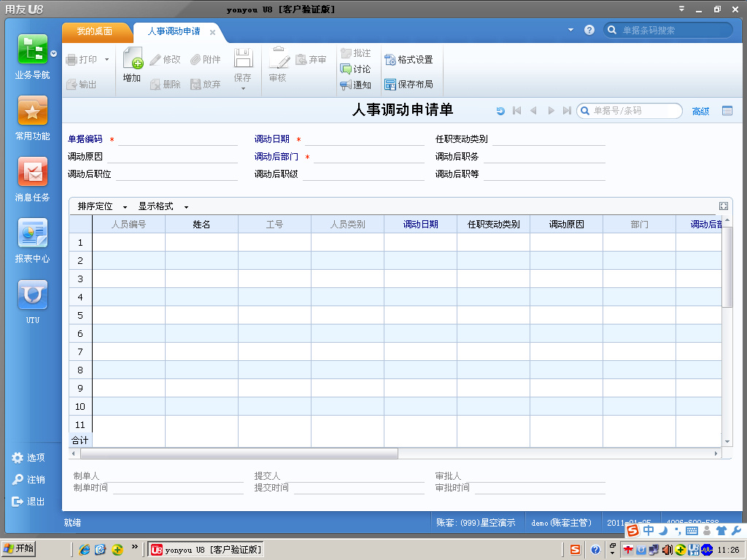Image resolution: width=747 pixels, height=560 pixels.
Task: Click the 调动原因 column header
Action: (x=566, y=225)
